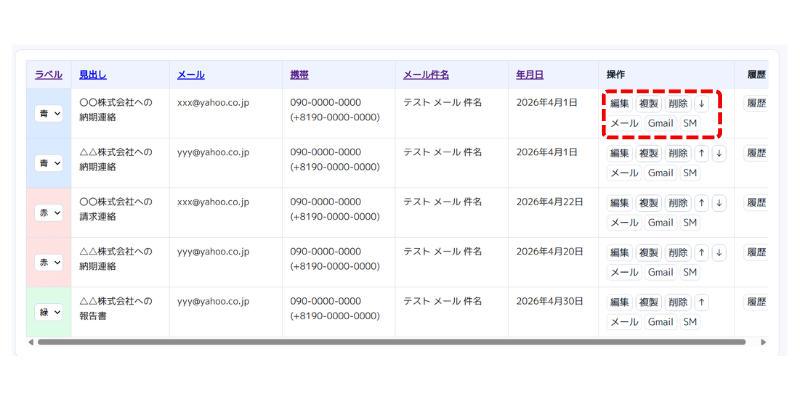
Task: Click 編集 in the 2026年4月20日 row
Action: tap(619, 252)
